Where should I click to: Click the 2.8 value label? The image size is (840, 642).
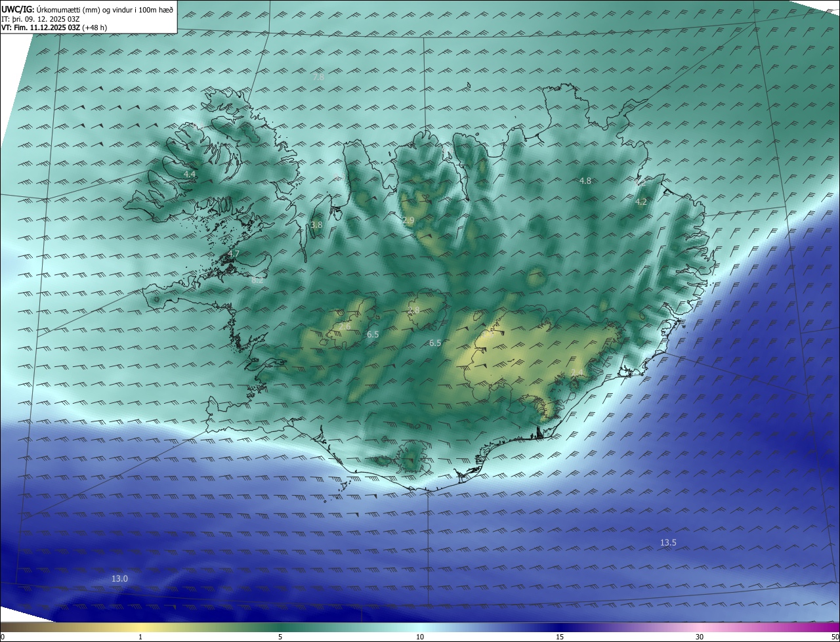413,310
